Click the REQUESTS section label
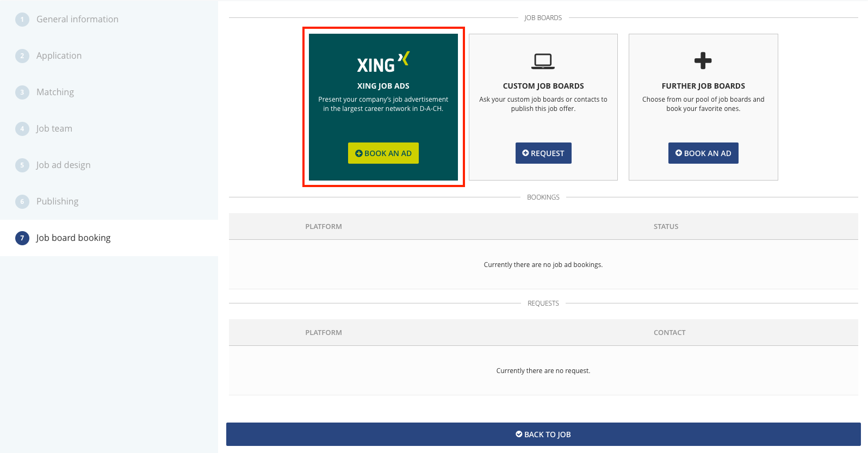The height and width of the screenshot is (453, 868). (543, 303)
